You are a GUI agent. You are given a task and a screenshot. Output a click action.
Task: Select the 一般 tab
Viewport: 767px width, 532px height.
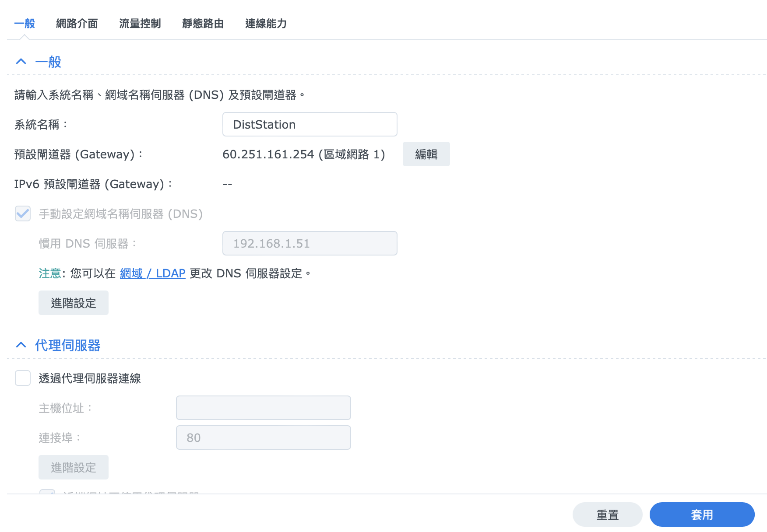pyautogui.click(x=25, y=24)
